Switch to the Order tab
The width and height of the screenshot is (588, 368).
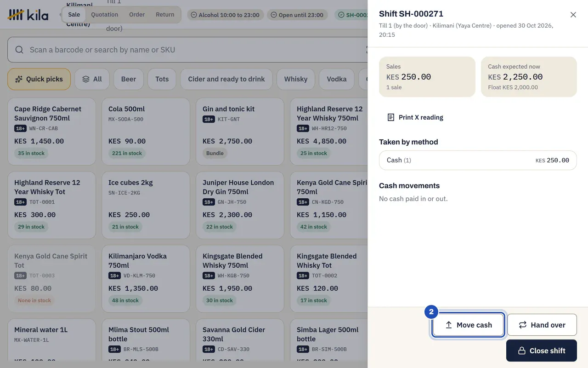coord(137,14)
